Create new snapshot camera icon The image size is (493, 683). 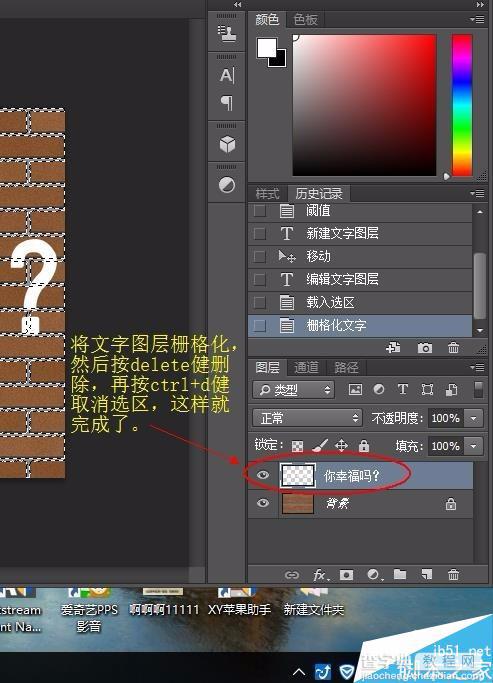pos(425,348)
